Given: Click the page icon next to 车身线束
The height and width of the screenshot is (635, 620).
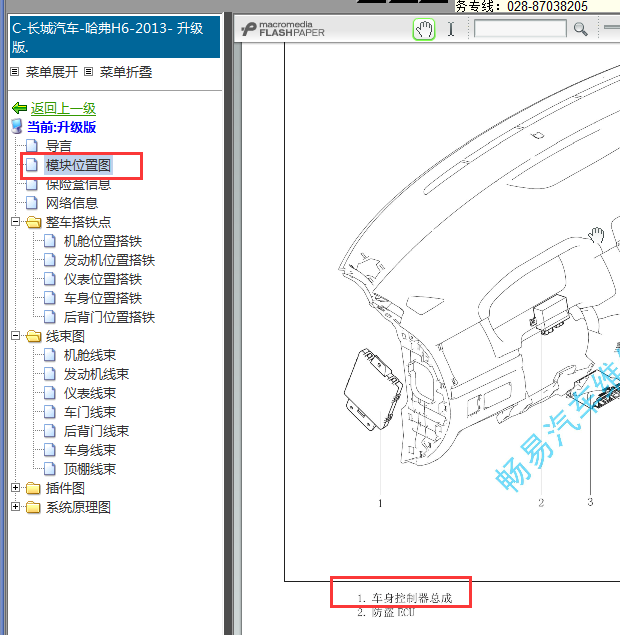Looking at the screenshot, I should point(49,450).
